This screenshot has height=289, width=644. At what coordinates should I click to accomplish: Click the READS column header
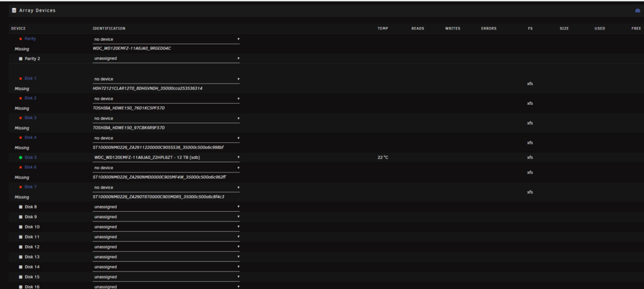point(418,28)
